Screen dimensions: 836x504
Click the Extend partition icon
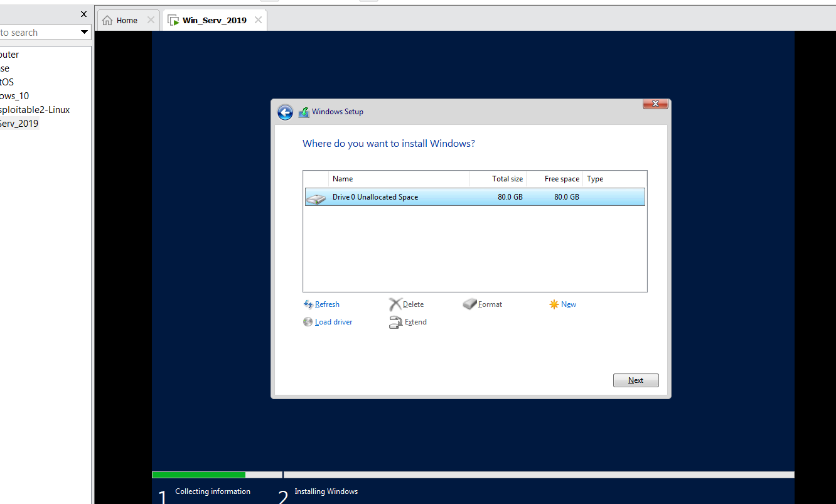395,323
